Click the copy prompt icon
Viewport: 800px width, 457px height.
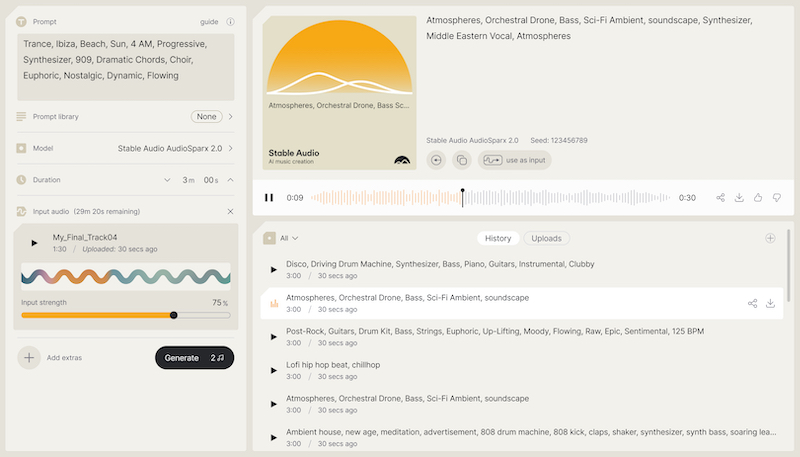(462, 160)
